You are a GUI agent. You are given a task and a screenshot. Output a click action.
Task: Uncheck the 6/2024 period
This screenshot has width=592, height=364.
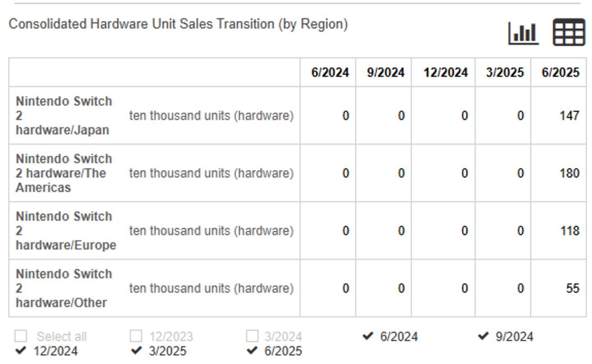(x=368, y=336)
